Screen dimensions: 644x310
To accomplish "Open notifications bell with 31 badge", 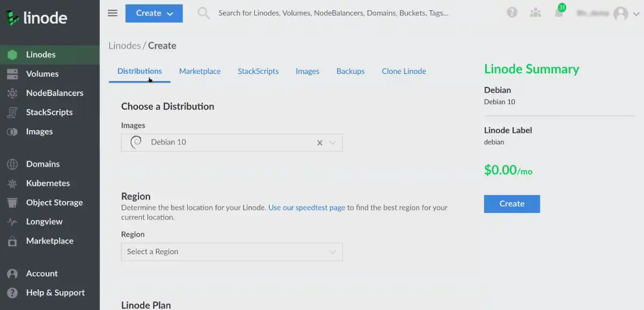I will [559, 12].
